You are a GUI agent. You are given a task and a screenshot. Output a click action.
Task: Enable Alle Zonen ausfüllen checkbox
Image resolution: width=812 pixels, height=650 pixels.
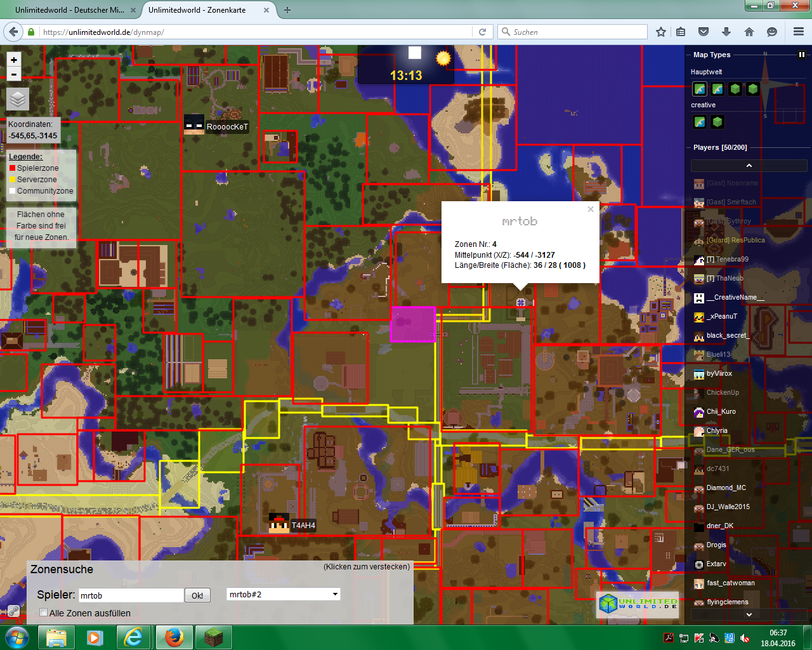click(x=44, y=613)
